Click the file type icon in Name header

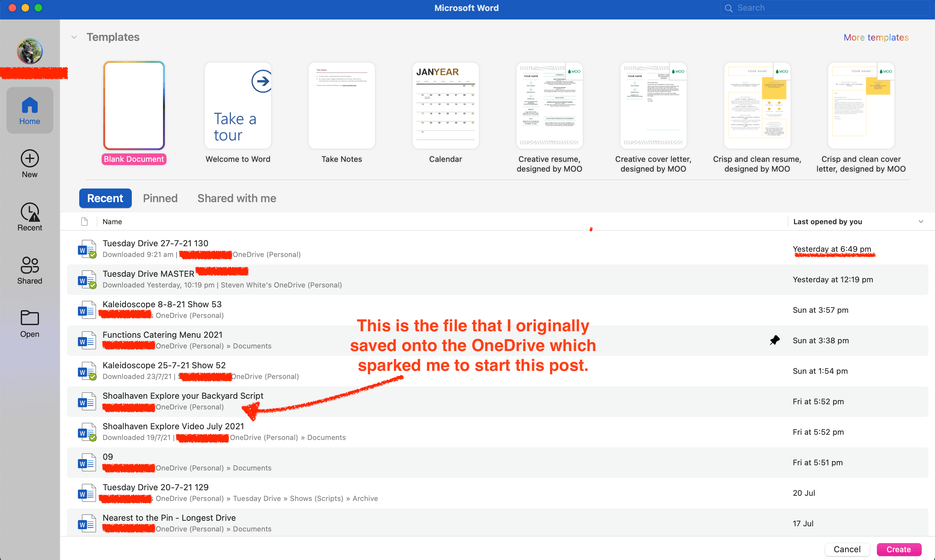(x=84, y=222)
